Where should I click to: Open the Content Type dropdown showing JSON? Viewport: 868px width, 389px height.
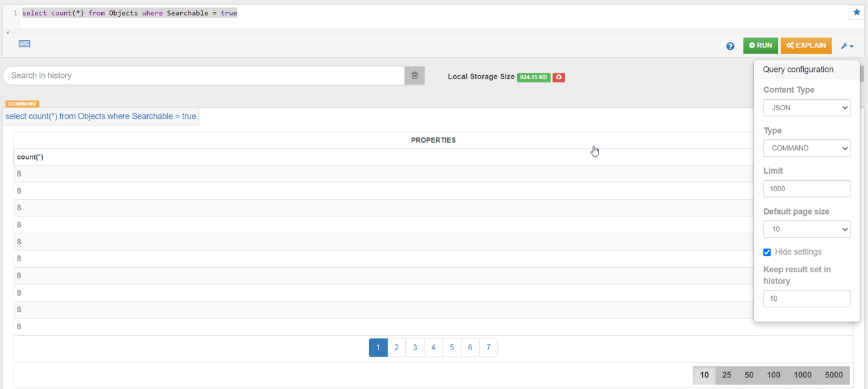coord(806,108)
